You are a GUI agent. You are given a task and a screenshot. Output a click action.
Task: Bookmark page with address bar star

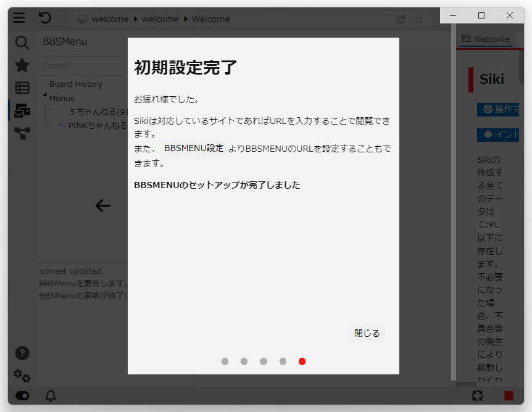(x=418, y=19)
